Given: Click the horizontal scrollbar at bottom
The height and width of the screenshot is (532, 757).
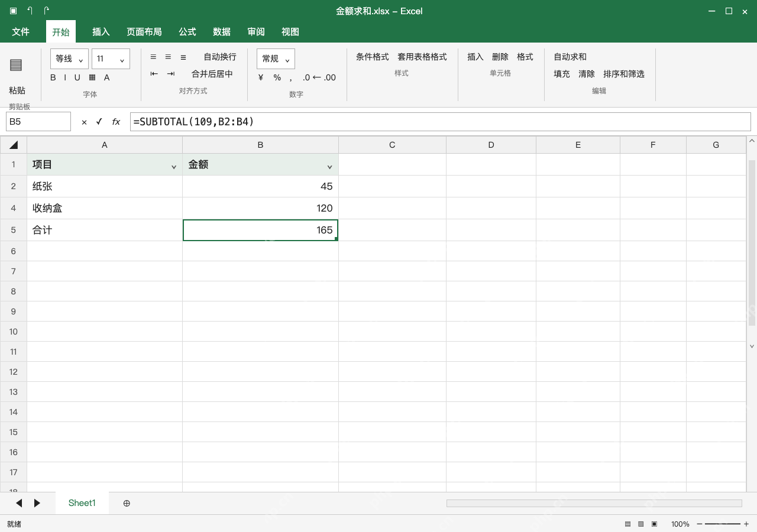Looking at the screenshot, I should (594, 503).
